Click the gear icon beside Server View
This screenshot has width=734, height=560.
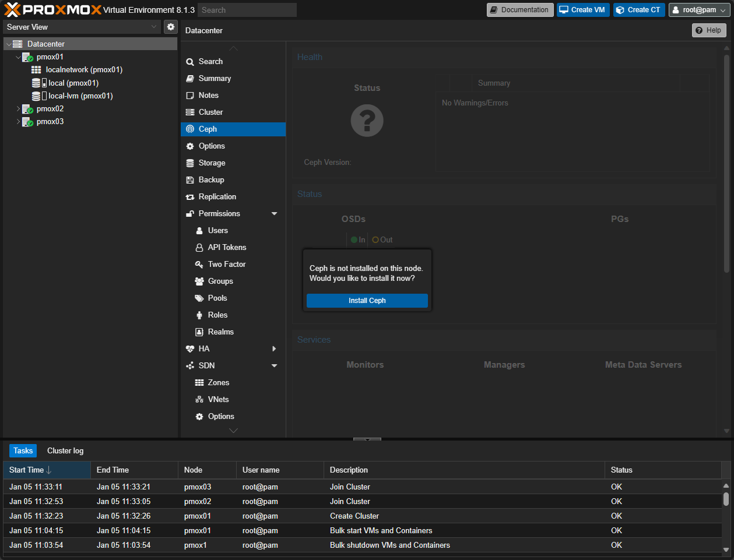(170, 27)
